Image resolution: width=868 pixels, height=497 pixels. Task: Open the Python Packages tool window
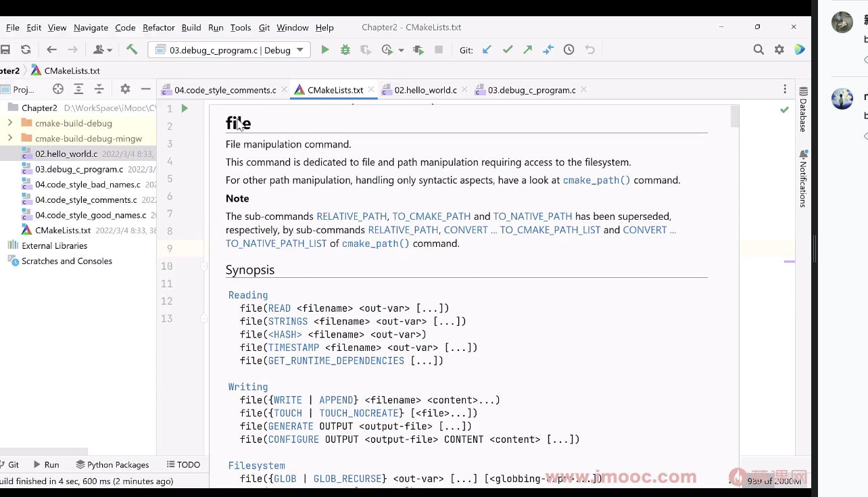112,465
